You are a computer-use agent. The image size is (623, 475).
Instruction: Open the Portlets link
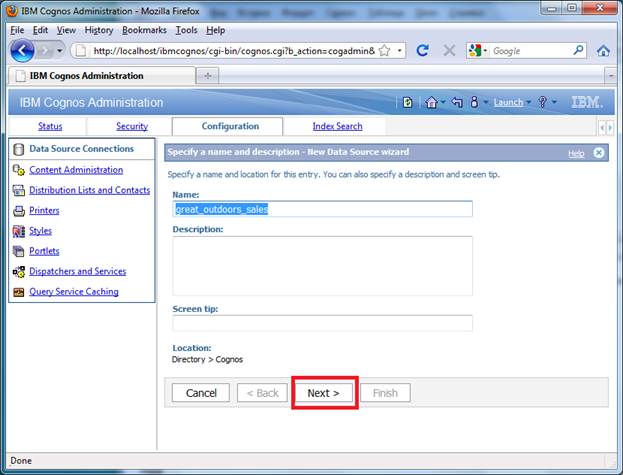tap(44, 251)
